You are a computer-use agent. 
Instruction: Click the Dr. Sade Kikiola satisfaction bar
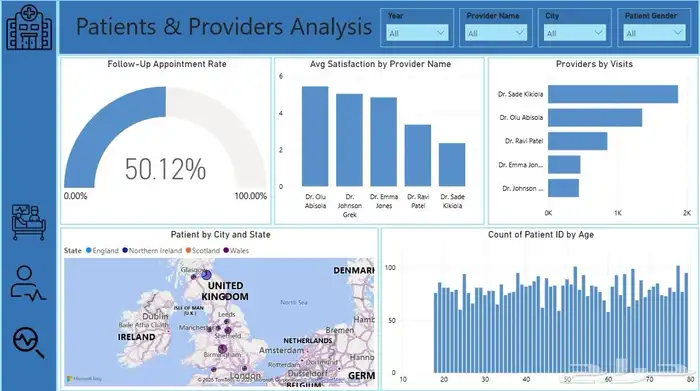452,165
